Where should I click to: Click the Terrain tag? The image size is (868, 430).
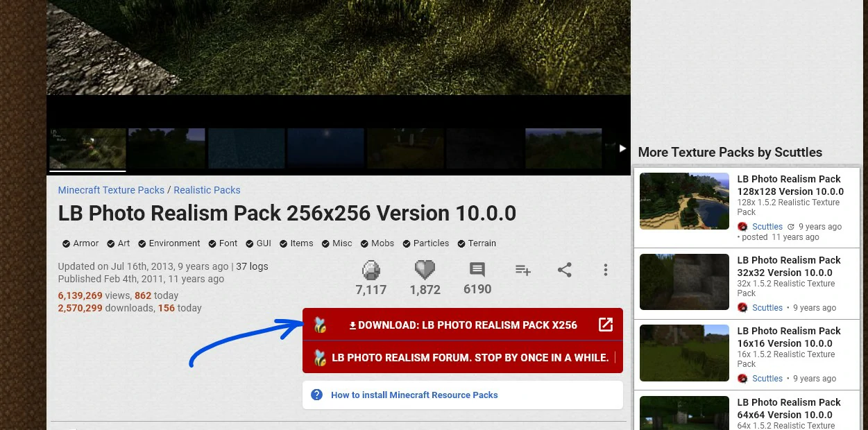(x=476, y=243)
